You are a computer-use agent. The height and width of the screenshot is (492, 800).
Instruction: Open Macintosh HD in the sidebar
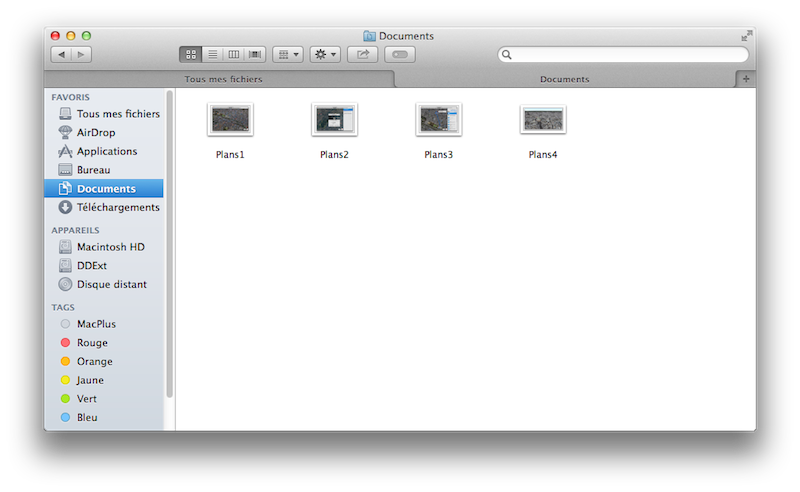102,247
